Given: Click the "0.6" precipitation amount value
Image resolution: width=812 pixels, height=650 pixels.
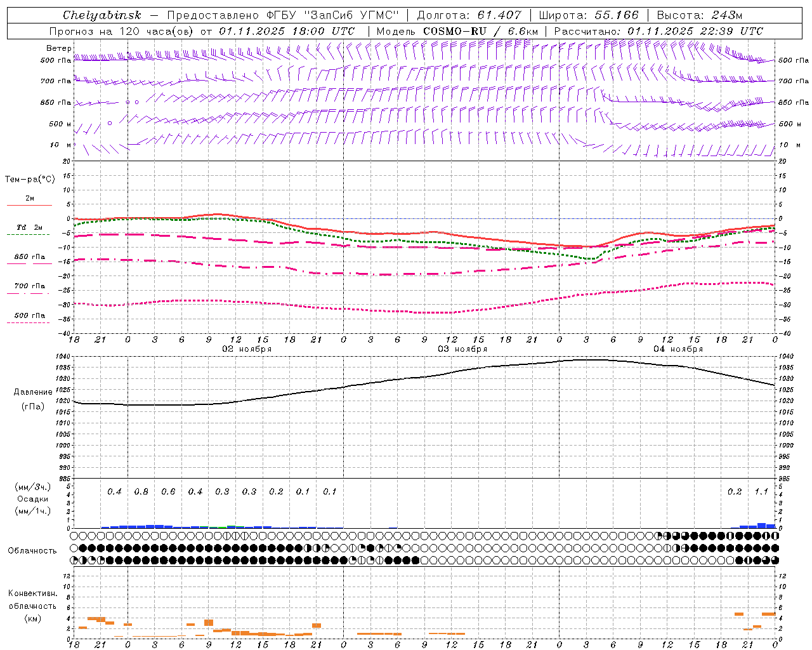Looking at the screenshot, I should [x=168, y=491].
